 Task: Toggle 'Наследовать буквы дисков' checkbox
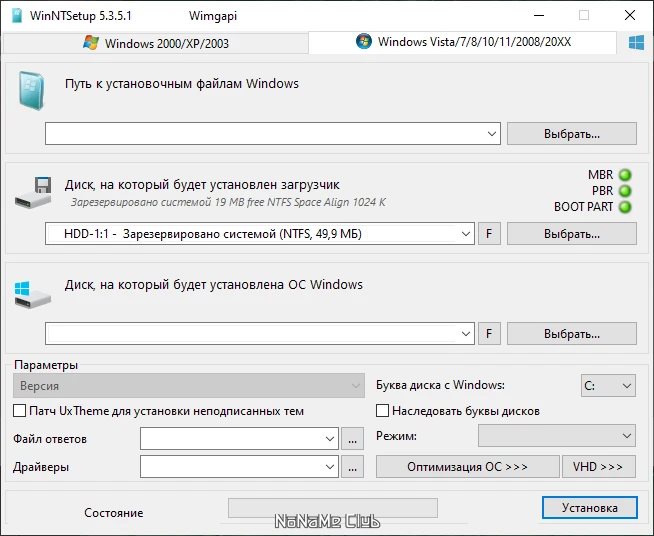pyautogui.click(x=382, y=411)
